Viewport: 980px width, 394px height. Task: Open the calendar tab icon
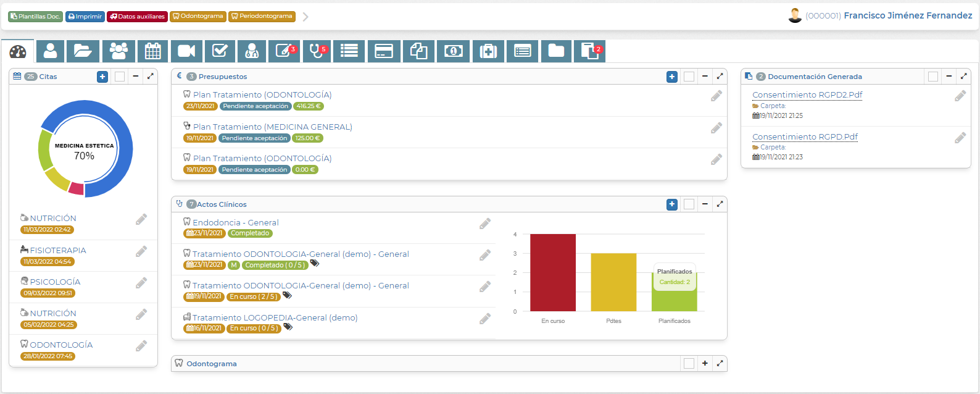pos(152,51)
